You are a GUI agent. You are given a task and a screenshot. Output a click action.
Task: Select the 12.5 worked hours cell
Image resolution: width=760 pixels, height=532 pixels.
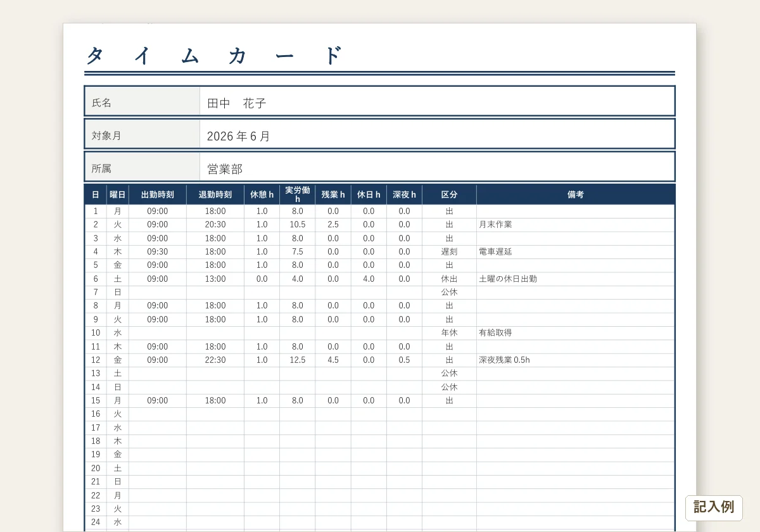298,360
